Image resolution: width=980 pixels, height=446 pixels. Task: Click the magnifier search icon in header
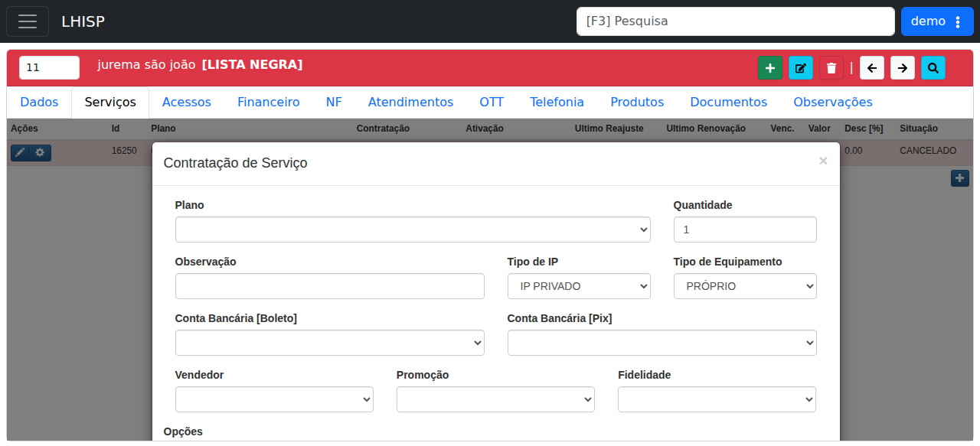coord(933,68)
